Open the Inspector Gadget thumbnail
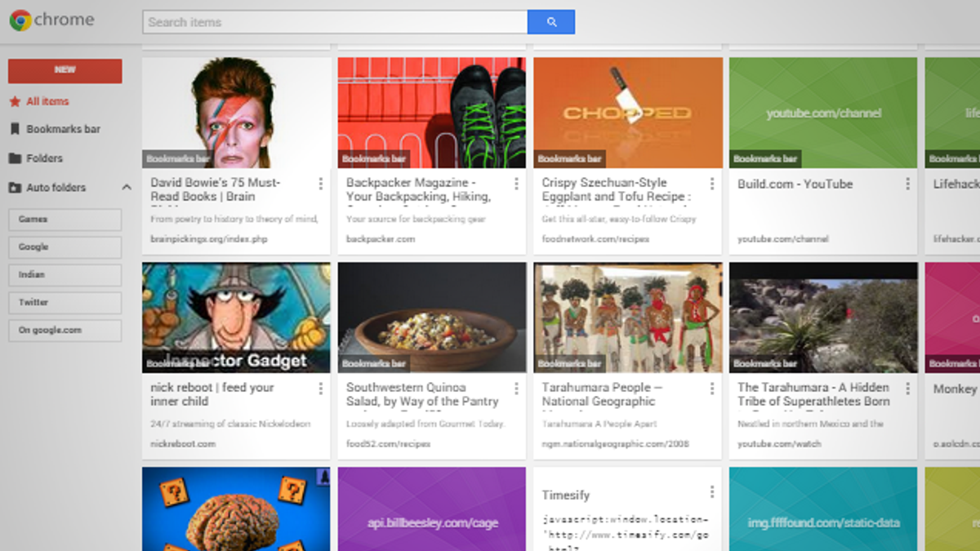This screenshot has width=980, height=551. coord(236,317)
